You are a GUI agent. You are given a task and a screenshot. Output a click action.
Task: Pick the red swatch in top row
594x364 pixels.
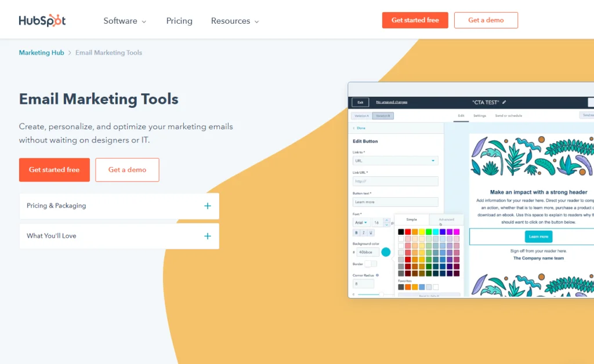click(x=408, y=232)
